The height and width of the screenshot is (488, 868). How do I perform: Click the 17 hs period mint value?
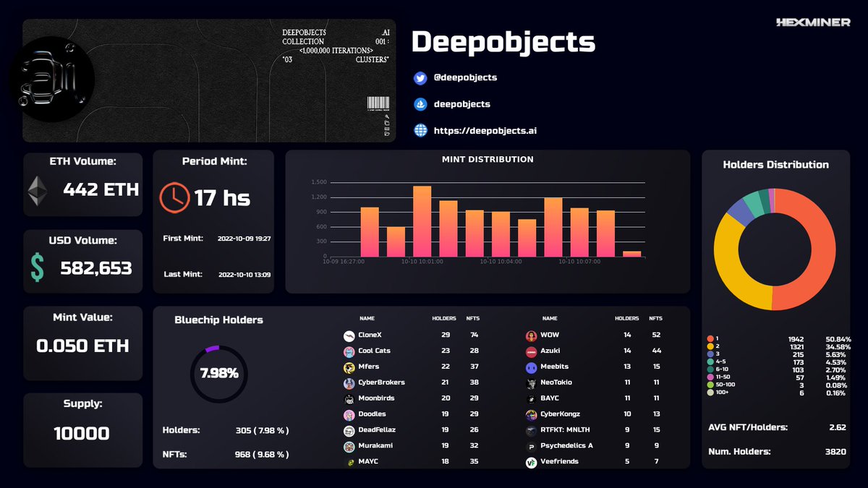(x=222, y=198)
